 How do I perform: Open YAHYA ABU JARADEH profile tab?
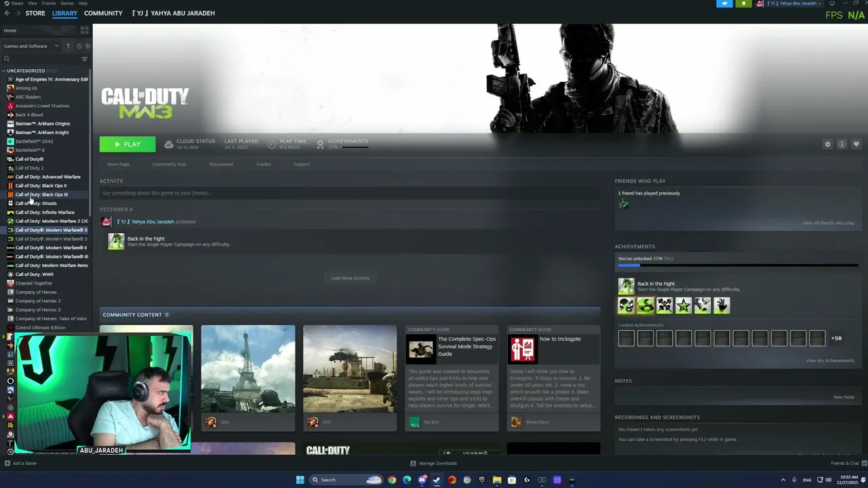click(x=174, y=13)
